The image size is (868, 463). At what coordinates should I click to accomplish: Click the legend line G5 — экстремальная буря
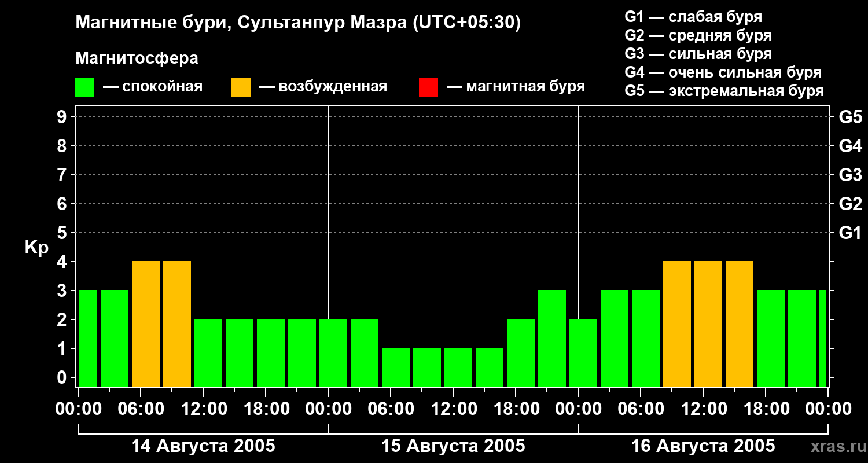[x=724, y=91]
